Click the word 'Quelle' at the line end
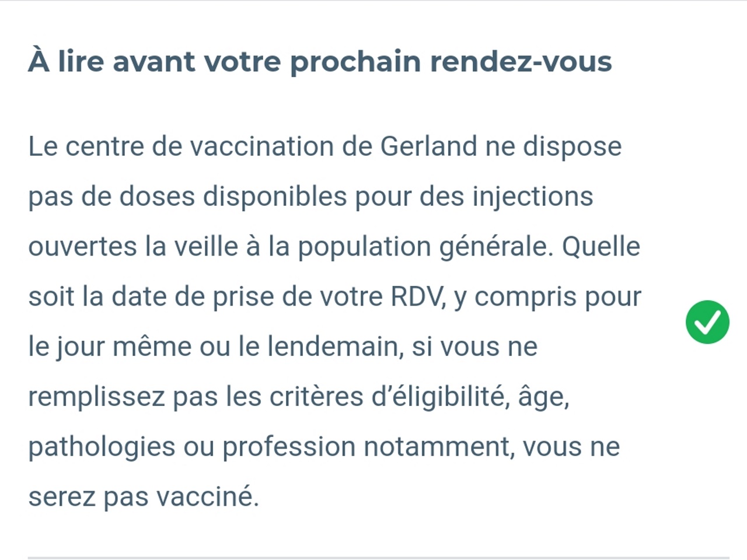Image resolution: width=747 pixels, height=560 pixels. (x=601, y=246)
